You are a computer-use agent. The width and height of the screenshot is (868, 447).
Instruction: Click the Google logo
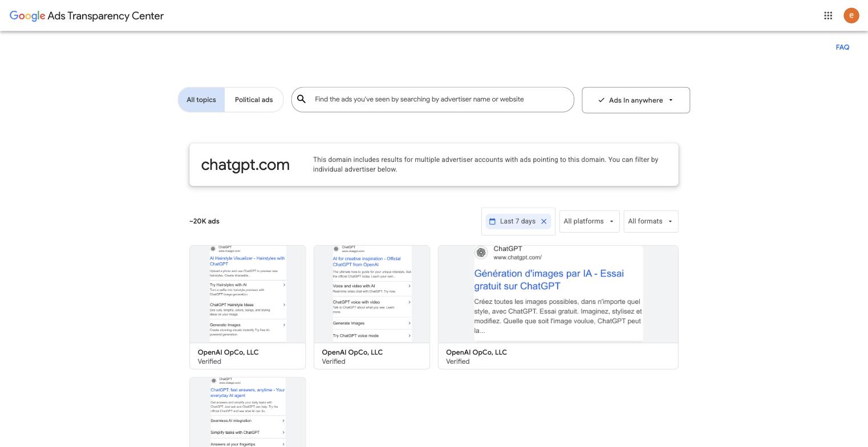[x=27, y=16]
